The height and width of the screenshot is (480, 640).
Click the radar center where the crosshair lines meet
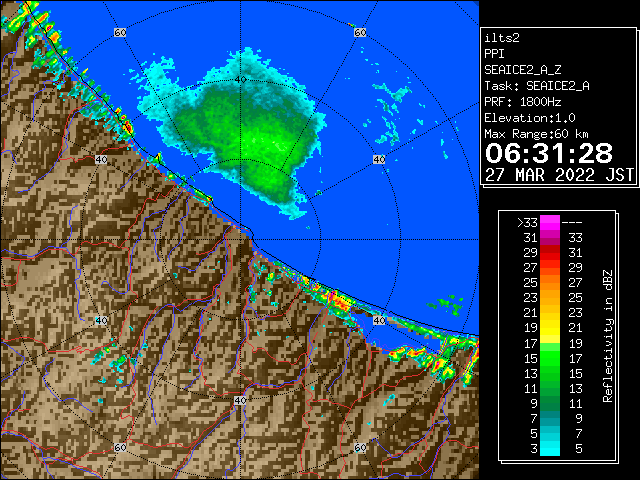point(240,240)
